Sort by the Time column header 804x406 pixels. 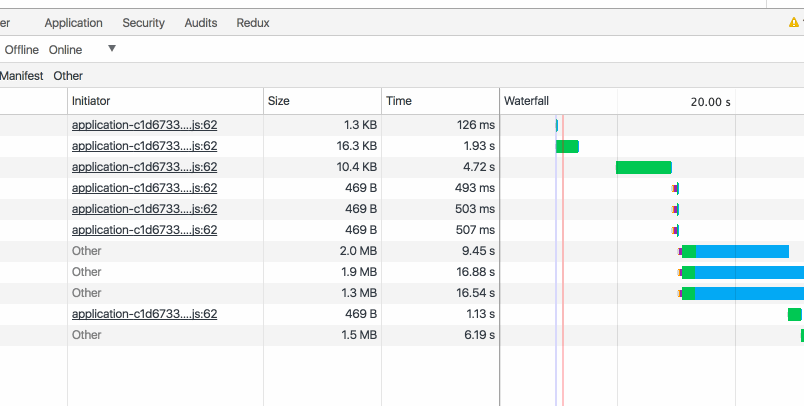click(440, 101)
